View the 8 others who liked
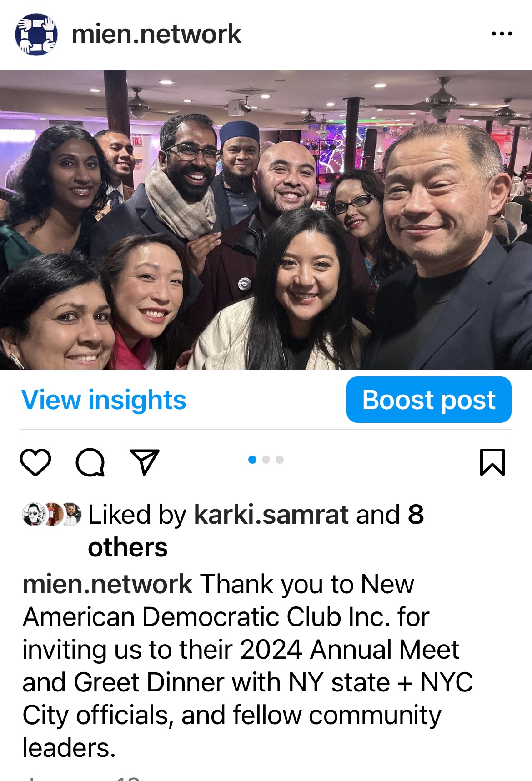The height and width of the screenshot is (781, 532). point(256,531)
